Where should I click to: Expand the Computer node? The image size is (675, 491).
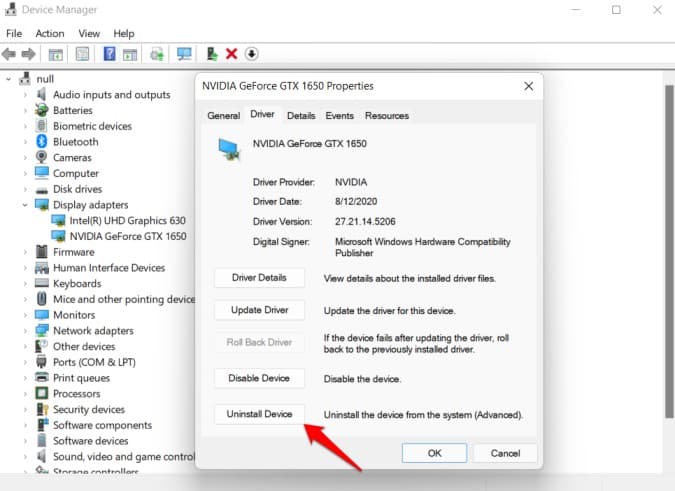[25, 173]
